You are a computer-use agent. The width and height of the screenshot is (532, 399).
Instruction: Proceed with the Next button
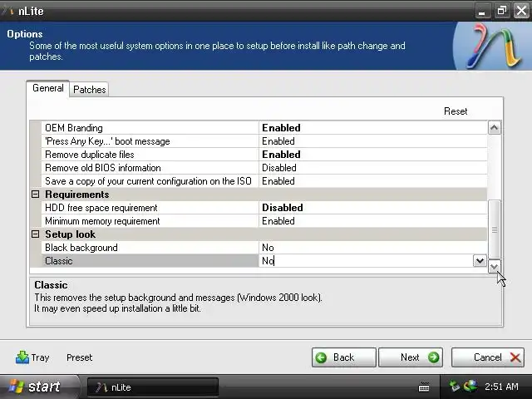click(411, 357)
